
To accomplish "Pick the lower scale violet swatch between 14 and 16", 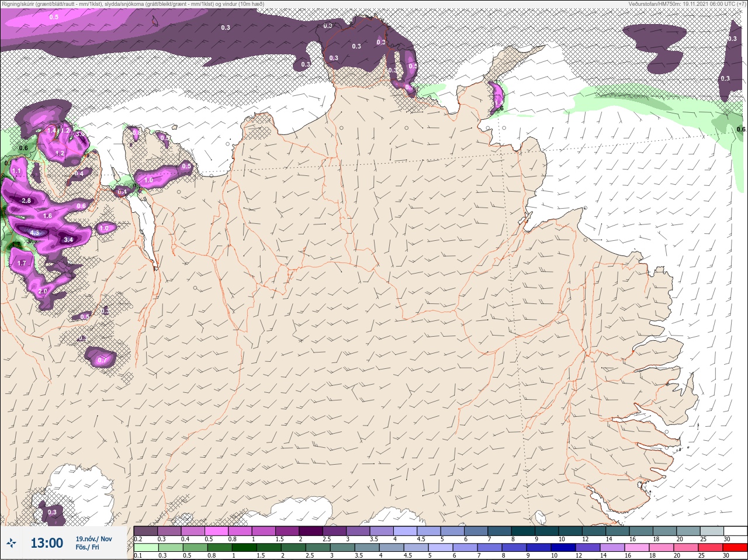I will click(x=612, y=547).
